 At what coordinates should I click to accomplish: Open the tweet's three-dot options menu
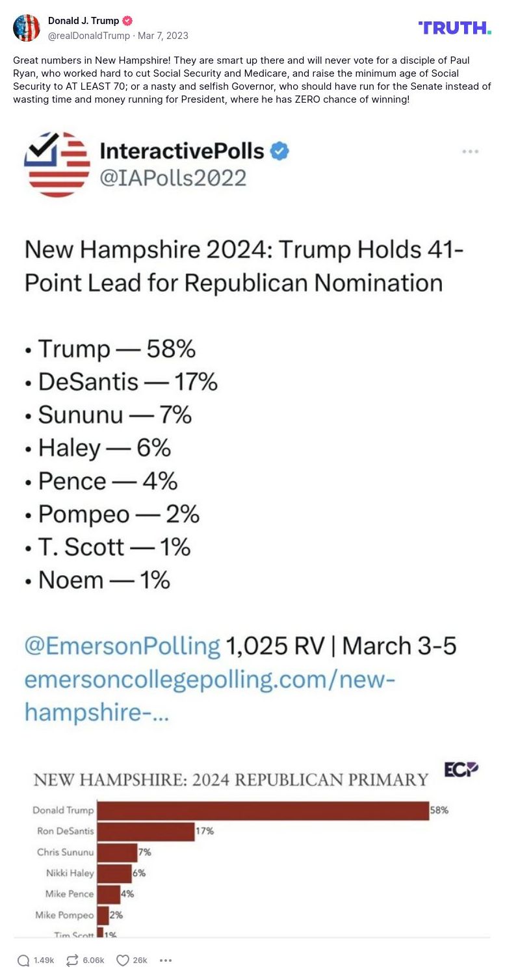click(x=470, y=151)
